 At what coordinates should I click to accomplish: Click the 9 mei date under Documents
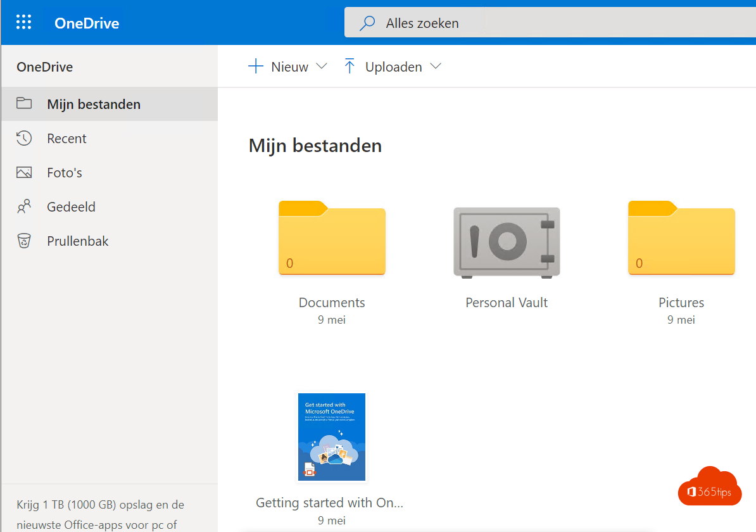(332, 320)
